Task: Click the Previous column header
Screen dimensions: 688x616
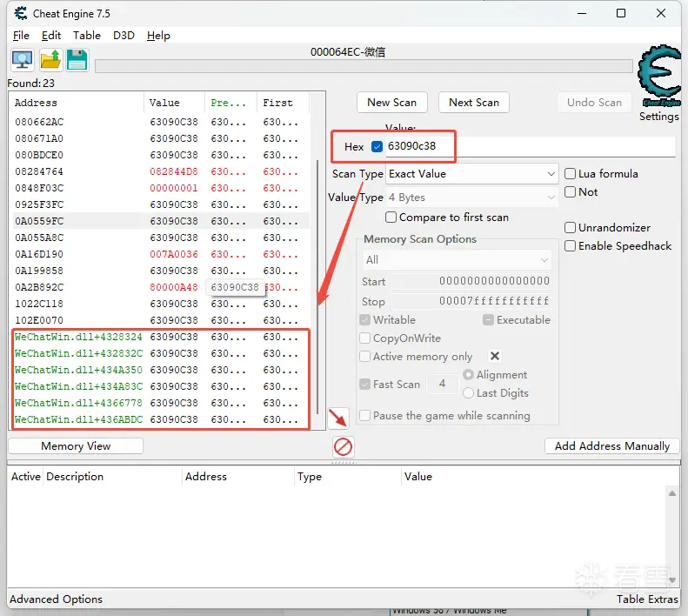Action: (x=230, y=103)
